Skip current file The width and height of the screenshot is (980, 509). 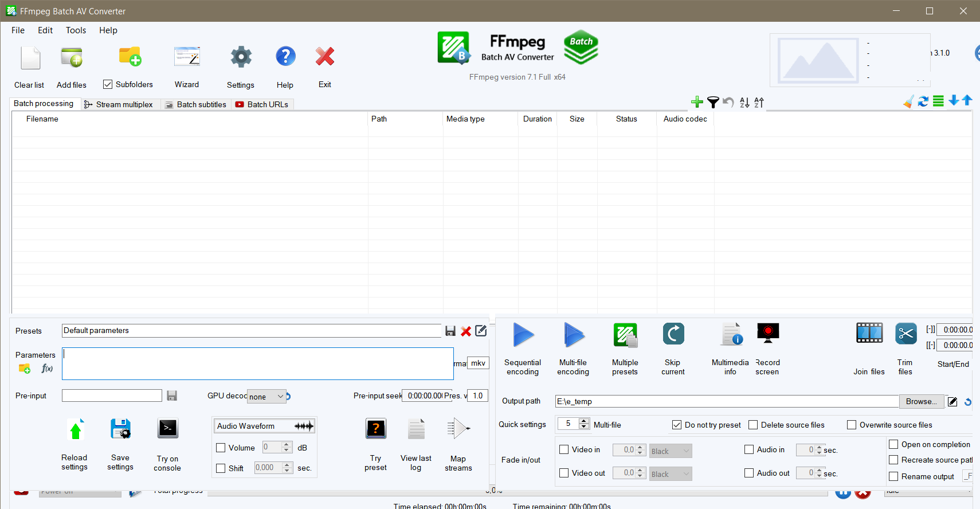[673, 334]
